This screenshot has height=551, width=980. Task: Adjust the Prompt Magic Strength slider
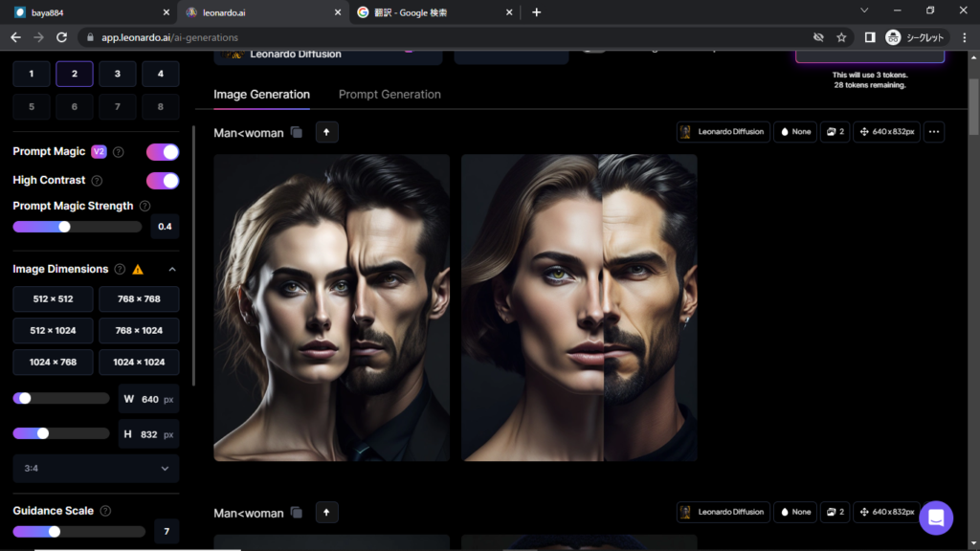pos(65,227)
